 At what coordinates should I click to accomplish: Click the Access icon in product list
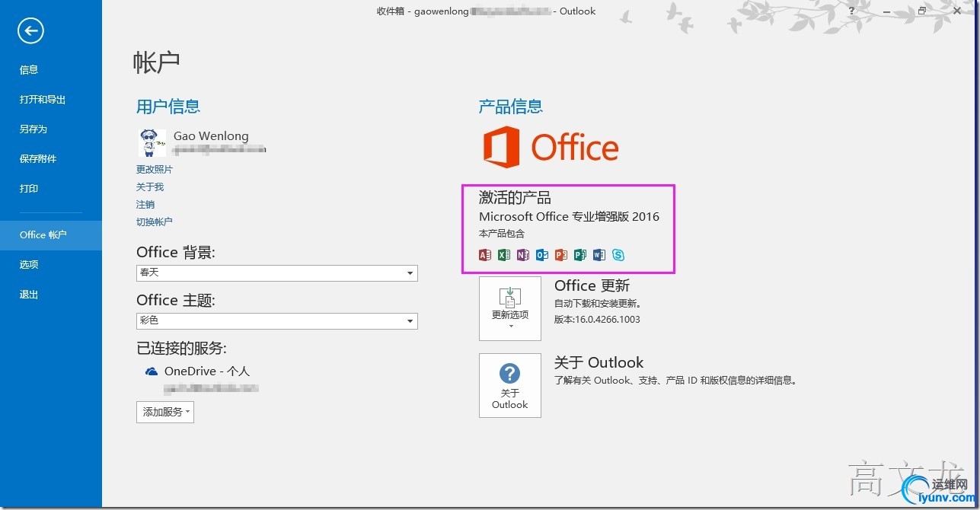coord(485,255)
